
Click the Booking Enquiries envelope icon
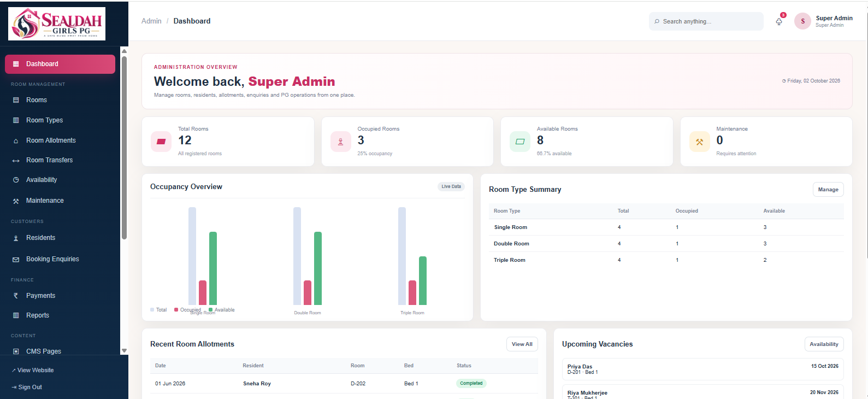click(x=16, y=260)
